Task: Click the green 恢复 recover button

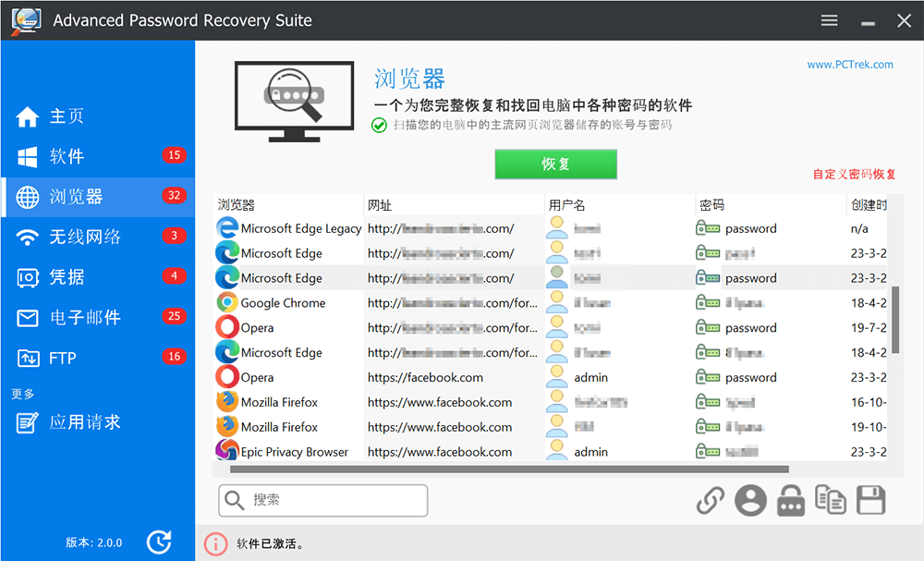Action: pyautogui.click(x=555, y=164)
